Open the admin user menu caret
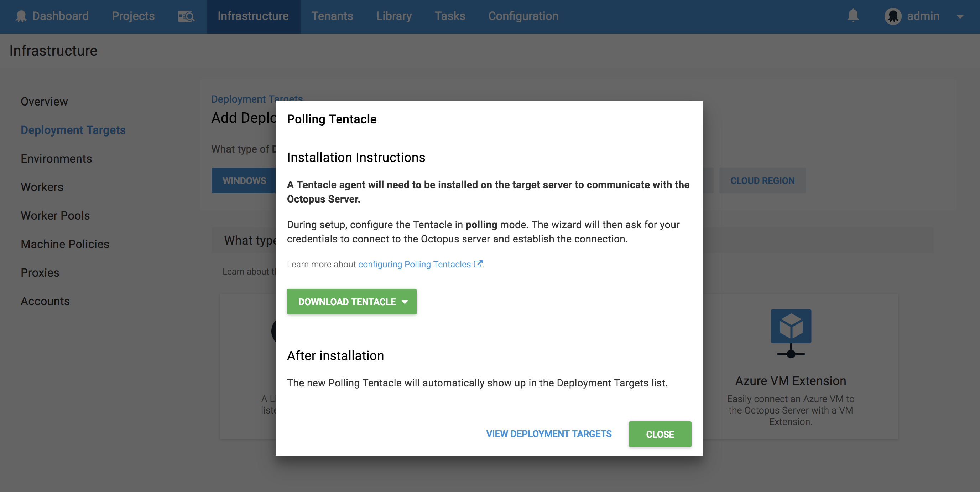The height and width of the screenshot is (492, 980). pyautogui.click(x=960, y=17)
